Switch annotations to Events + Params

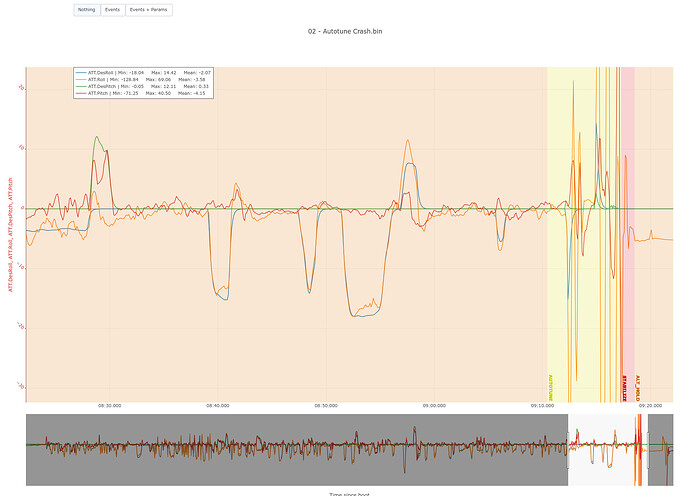coord(149,10)
